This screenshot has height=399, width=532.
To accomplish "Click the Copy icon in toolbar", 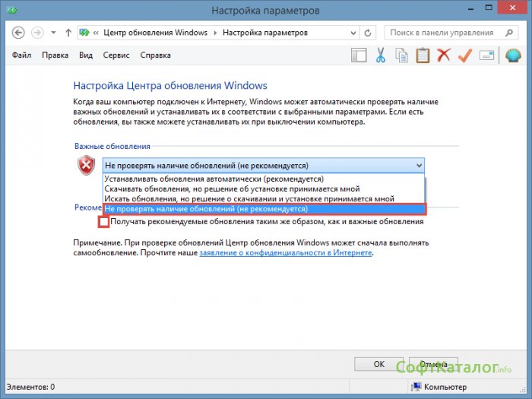I will [401, 55].
